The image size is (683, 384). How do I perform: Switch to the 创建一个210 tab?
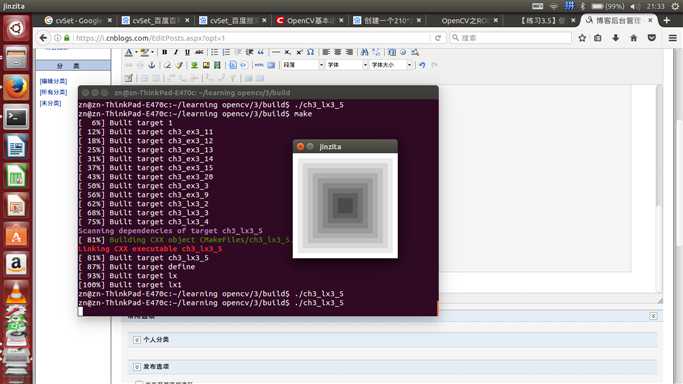pyautogui.click(x=387, y=20)
